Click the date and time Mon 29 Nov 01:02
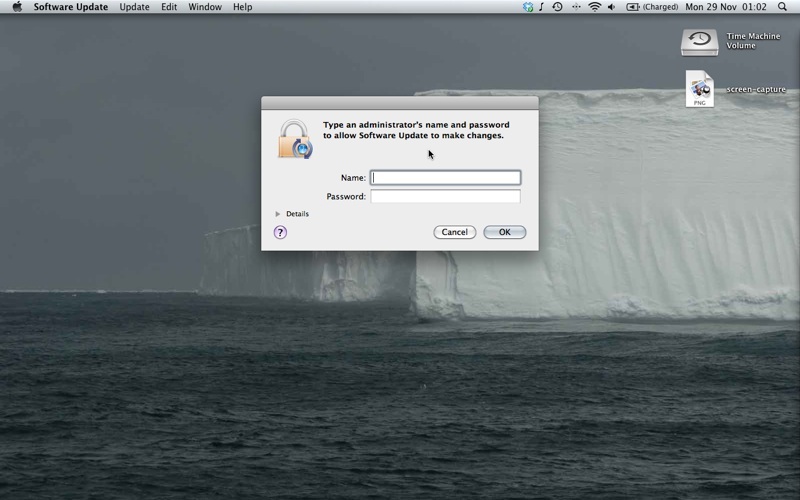The height and width of the screenshot is (500, 800). tap(726, 7)
